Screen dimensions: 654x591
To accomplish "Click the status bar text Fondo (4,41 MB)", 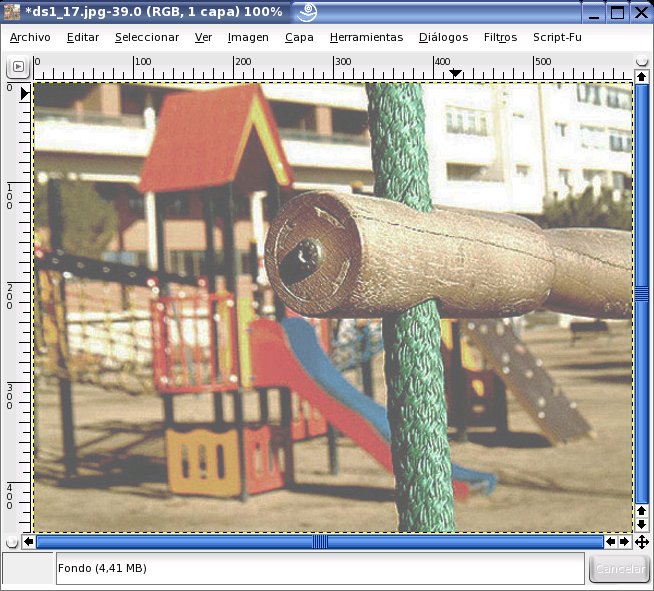I will click(102, 568).
